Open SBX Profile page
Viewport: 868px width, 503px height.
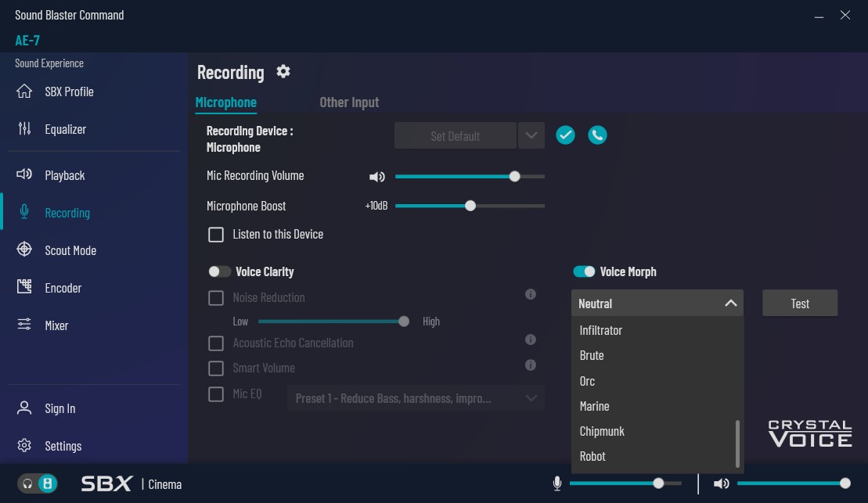pos(69,92)
